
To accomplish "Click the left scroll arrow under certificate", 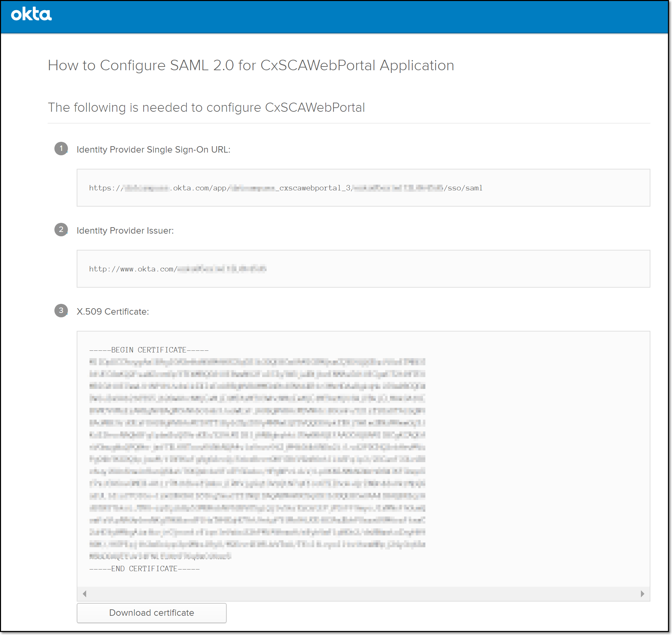I will point(85,594).
